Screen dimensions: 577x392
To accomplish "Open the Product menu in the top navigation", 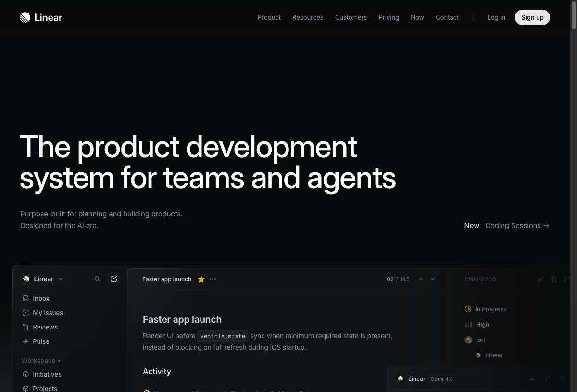I will (x=269, y=17).
